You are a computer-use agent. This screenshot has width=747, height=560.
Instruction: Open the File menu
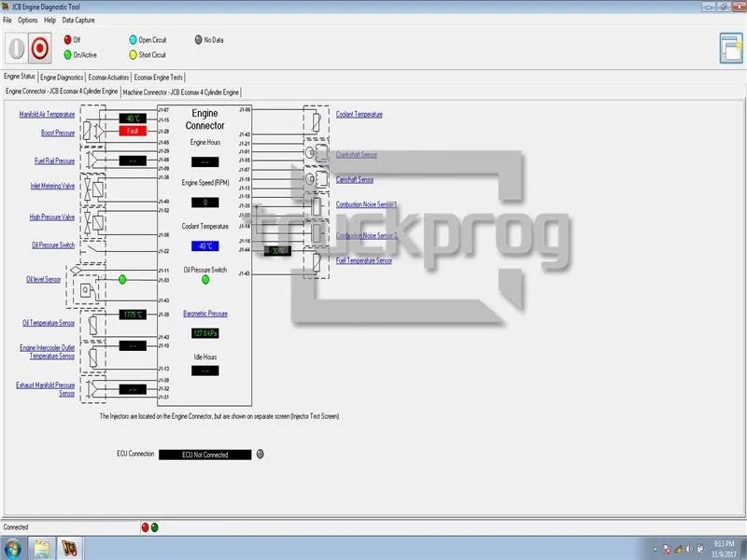pos(7,20)
